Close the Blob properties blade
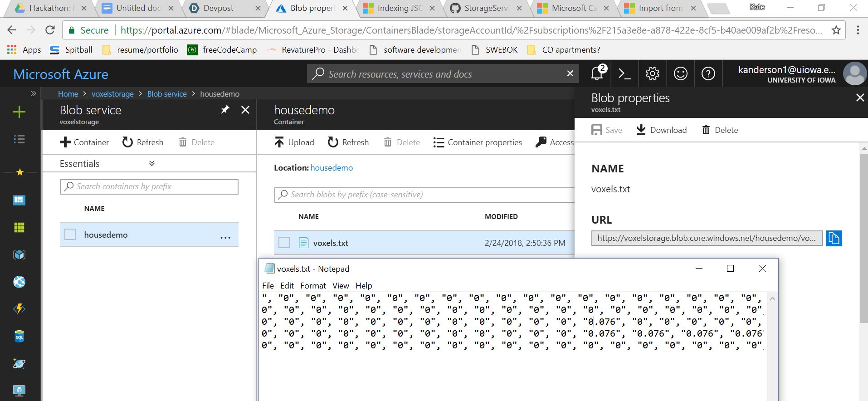The width and height of the screenshot is (868, 401). (x=860, y=98)
